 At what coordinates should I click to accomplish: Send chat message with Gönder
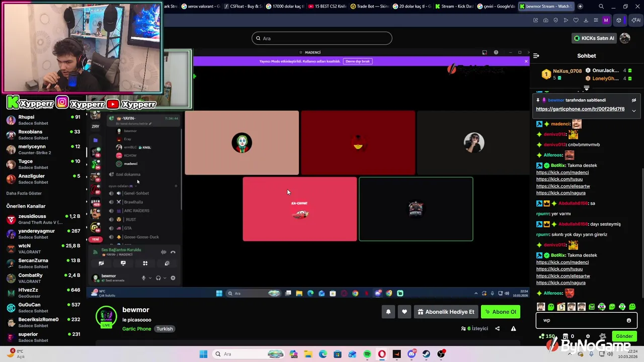(624, 336)
